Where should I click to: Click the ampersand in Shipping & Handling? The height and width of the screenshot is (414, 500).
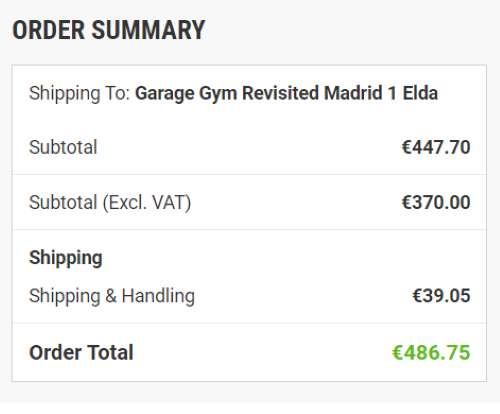click(111, 296)
